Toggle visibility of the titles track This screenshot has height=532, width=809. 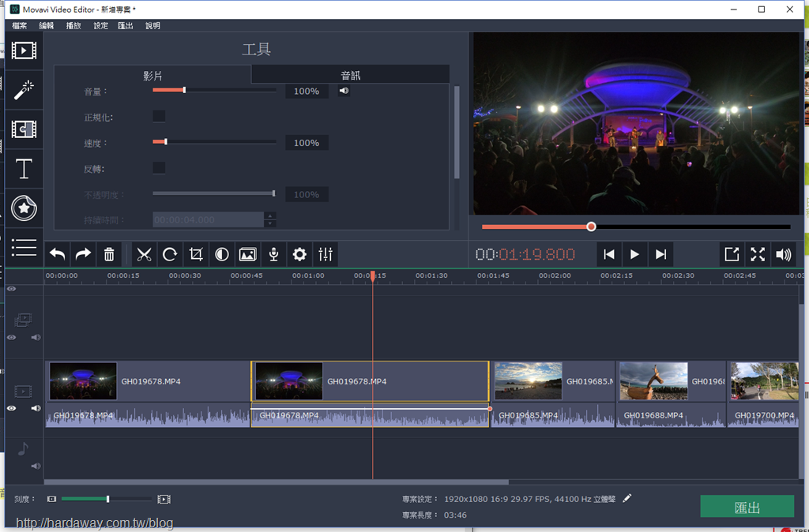(11, 289)
